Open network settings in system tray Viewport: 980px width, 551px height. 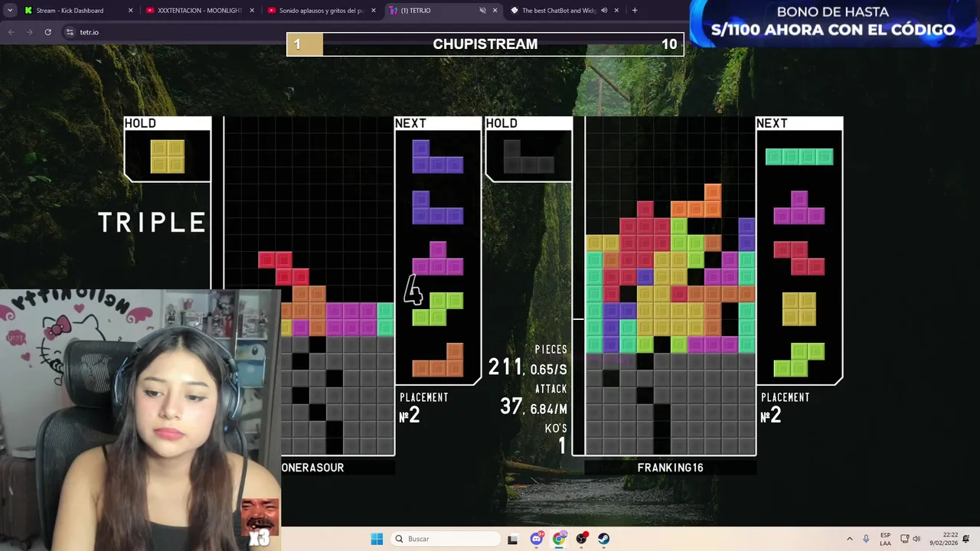coord(904,539)
